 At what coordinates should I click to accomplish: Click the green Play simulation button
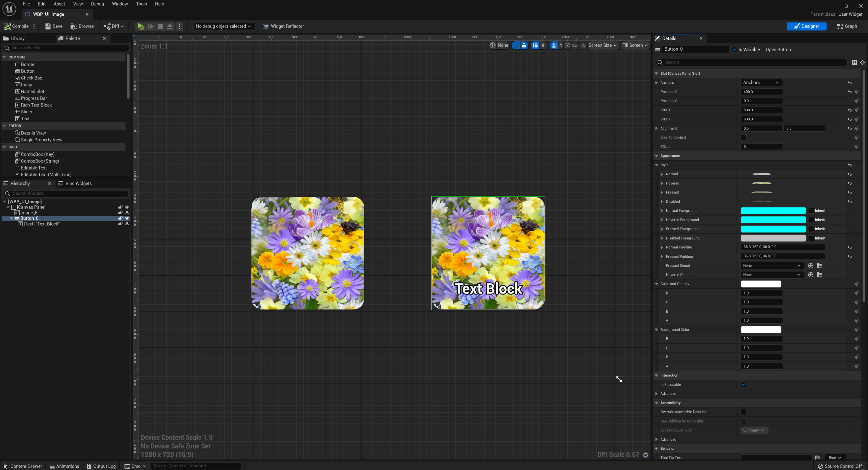pos(141,26)
